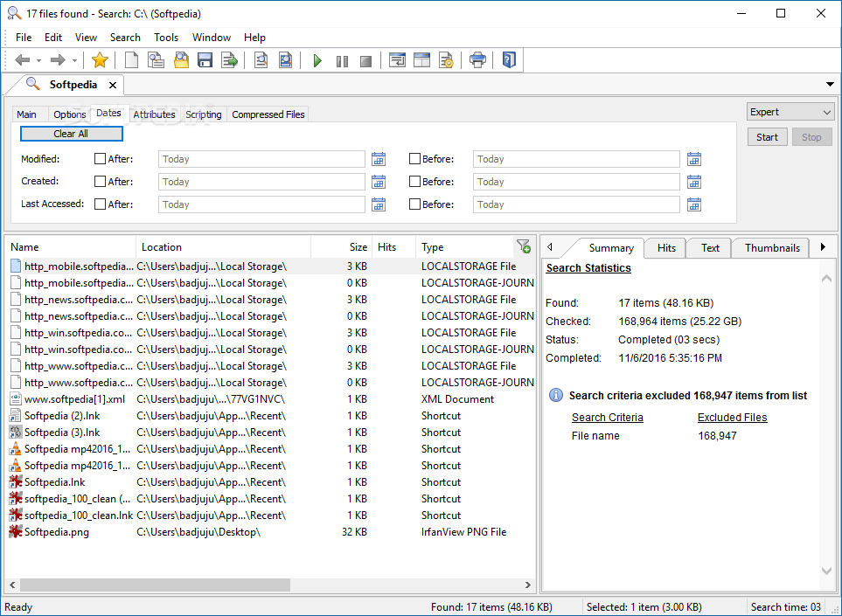Click the summary pane scroll down arrow
842x616 pixels.
[827, 571]
